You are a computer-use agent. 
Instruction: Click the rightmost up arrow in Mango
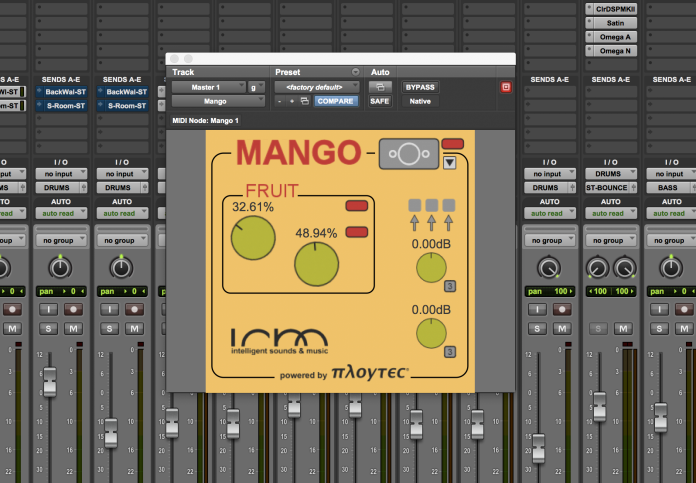point(448,222)
